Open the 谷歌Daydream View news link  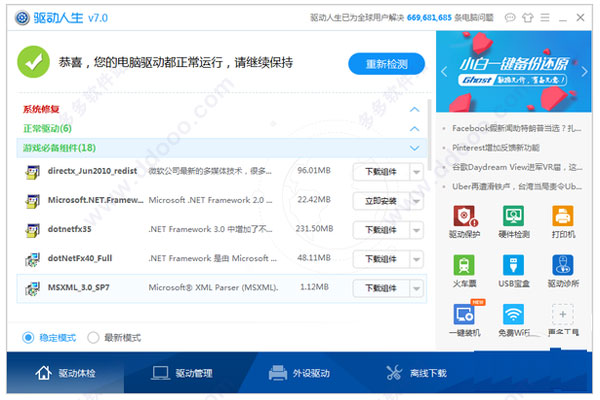pyautogui.click(x=517, y=167)
